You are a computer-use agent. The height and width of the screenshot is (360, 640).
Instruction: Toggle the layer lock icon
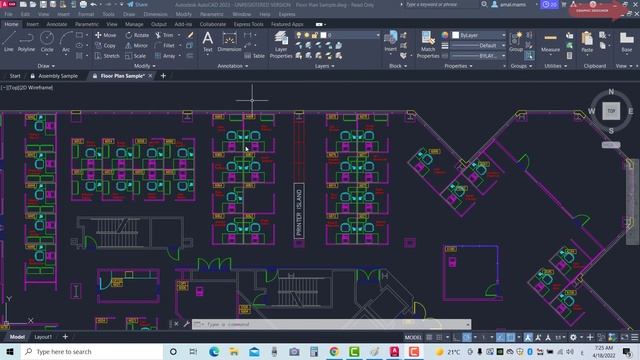(x=314, y=36)
